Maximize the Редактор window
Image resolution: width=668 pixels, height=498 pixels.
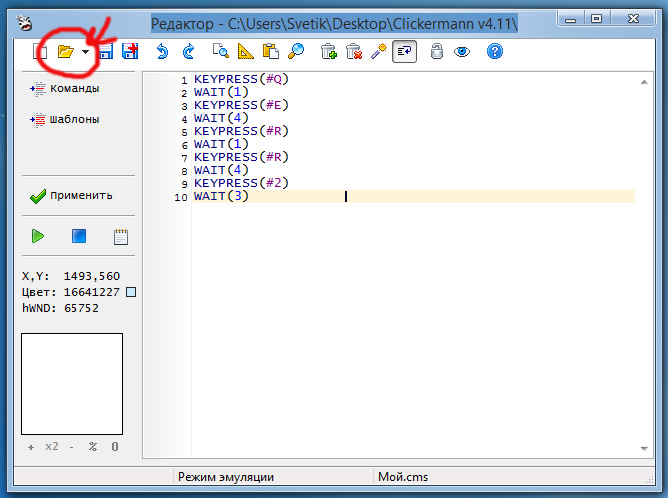pyautogui.click(x=596, y=19)
